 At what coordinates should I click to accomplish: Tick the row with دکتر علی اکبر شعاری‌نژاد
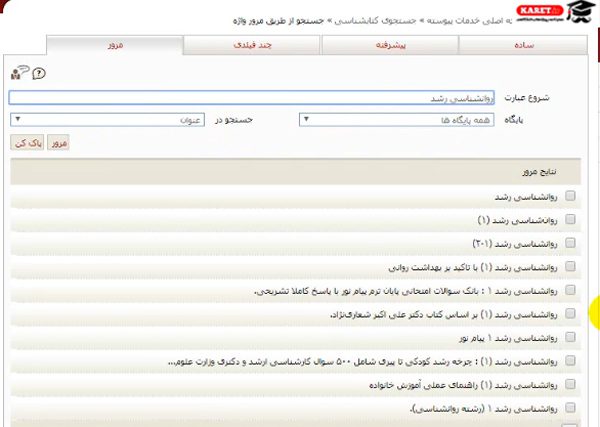pyautogui.click(x=570, y=313)
